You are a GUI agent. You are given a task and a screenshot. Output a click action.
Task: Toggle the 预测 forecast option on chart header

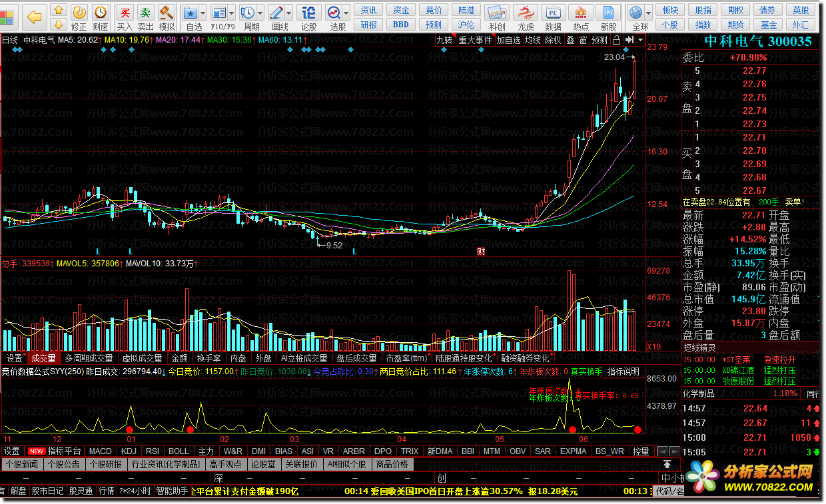pyautogui.click(x=600, y=40)
